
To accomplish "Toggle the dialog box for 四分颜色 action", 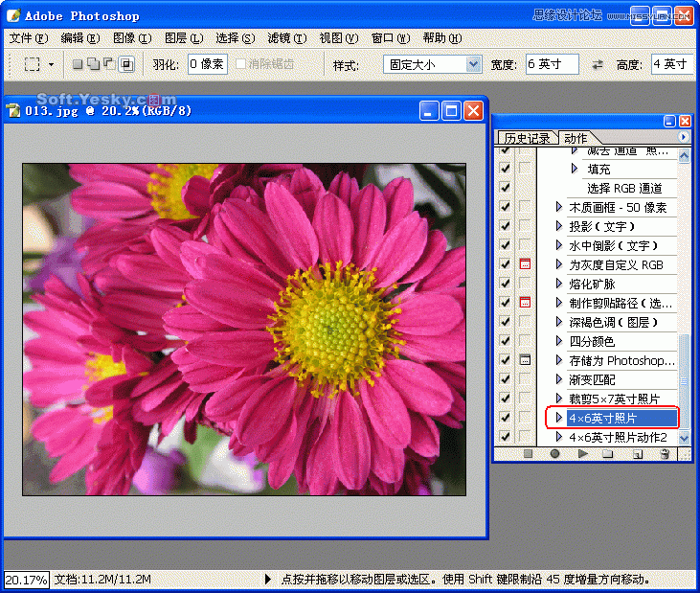I will point(525,341).
